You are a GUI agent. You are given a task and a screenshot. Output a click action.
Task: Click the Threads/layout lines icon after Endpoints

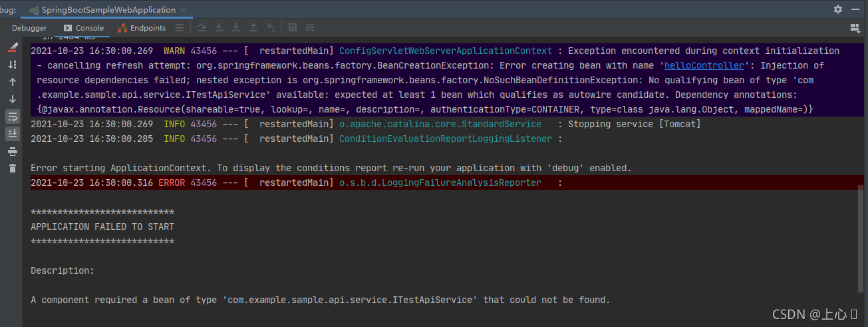coord(180,27)
